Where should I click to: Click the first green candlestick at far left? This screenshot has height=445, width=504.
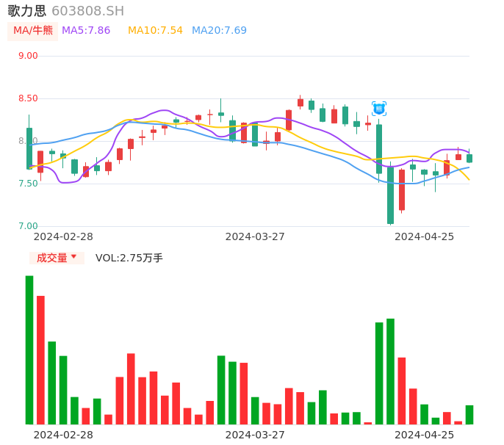click(29, 148)
